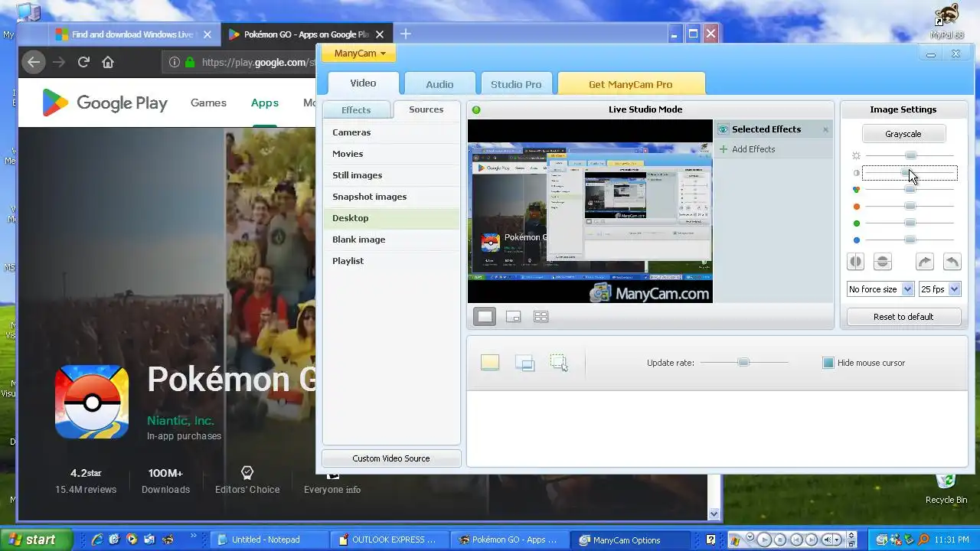
Task: Open the ManyCam main menu dropdown
Action: click(x=358, y=54)
